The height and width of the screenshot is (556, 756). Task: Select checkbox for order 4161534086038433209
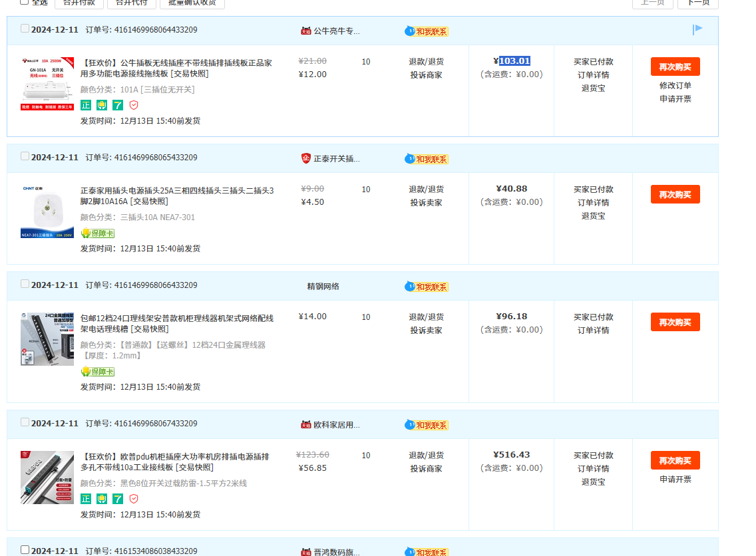pyautogui.click(x=25, y=550)
